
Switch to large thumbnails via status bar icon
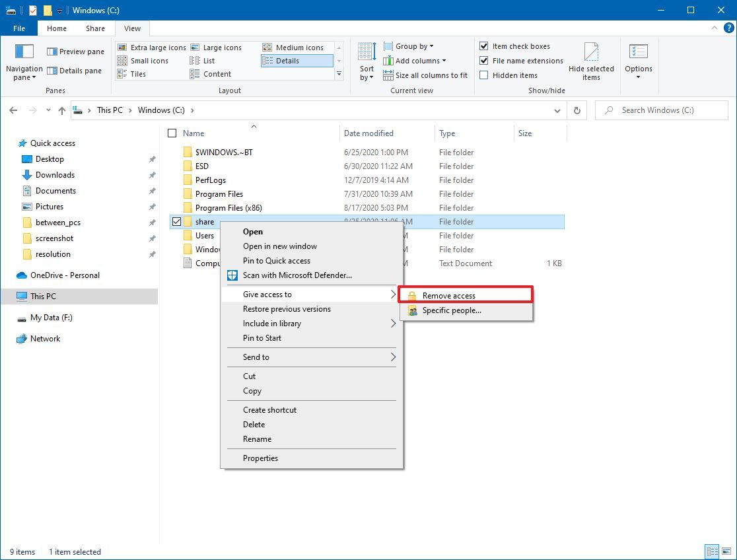pyautogui.click(x=726, y=551)
